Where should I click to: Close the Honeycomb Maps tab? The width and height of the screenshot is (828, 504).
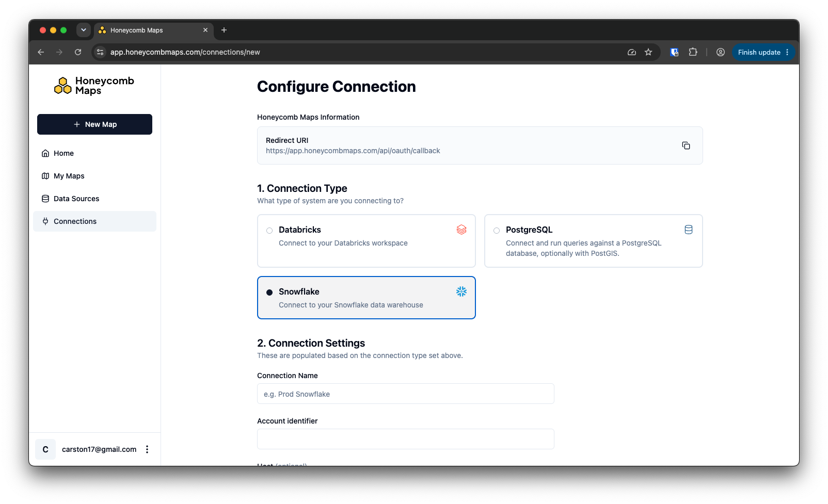[x=205, y=30]
